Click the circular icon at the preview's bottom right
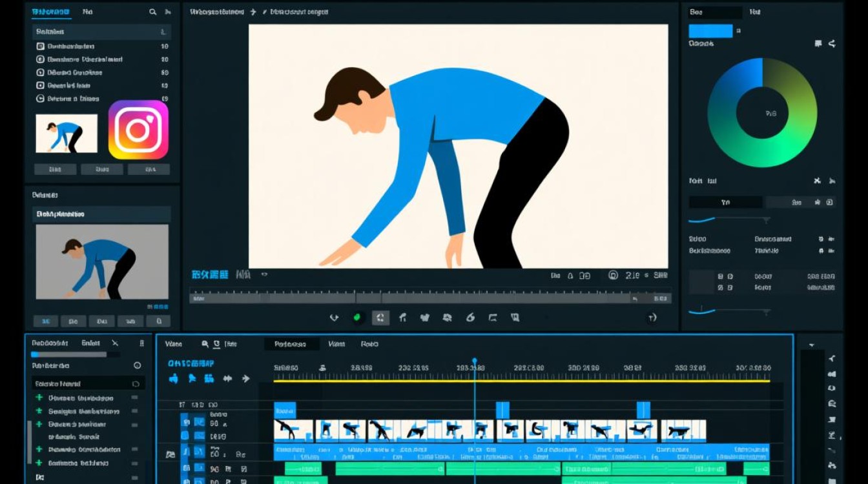The image size is (868, 484). click(x=652, y=317)
